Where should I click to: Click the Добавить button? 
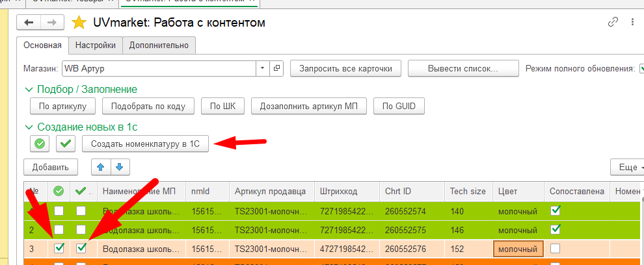click(51, 167)
